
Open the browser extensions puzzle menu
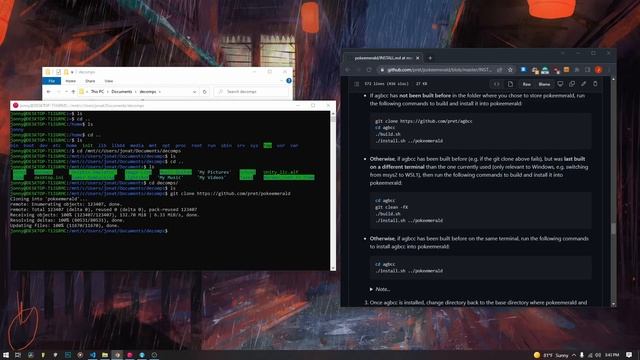pyautogui.click(x=577, y=70)
